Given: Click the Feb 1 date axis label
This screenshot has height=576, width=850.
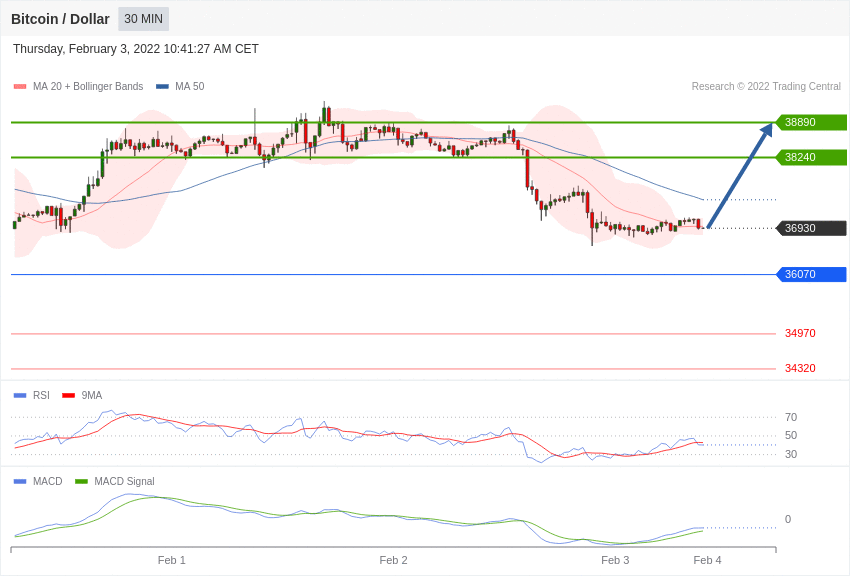Looking at the screenshot, I should 172,560.
